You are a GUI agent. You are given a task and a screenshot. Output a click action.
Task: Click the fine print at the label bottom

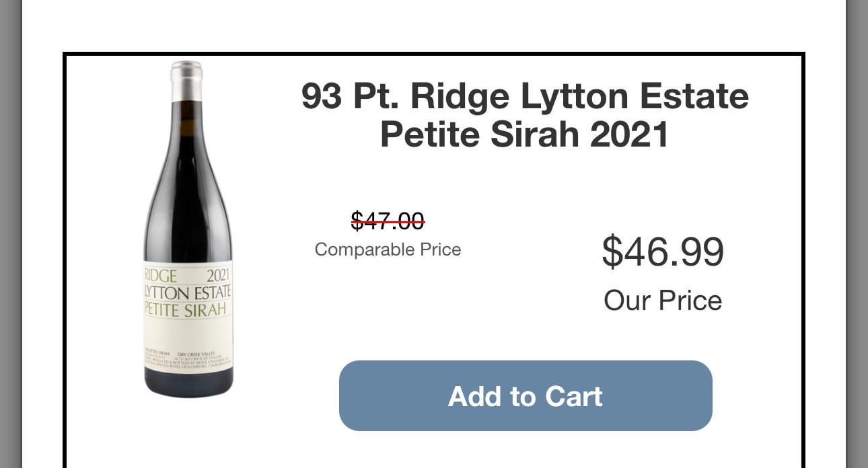point(188,358)
